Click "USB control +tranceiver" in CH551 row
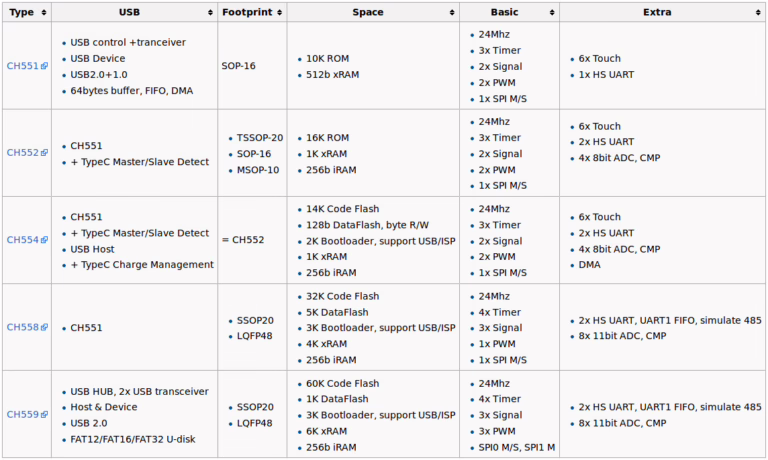Image resolution: width=768 pixels, height=460 pixels. tap(128, 43)
